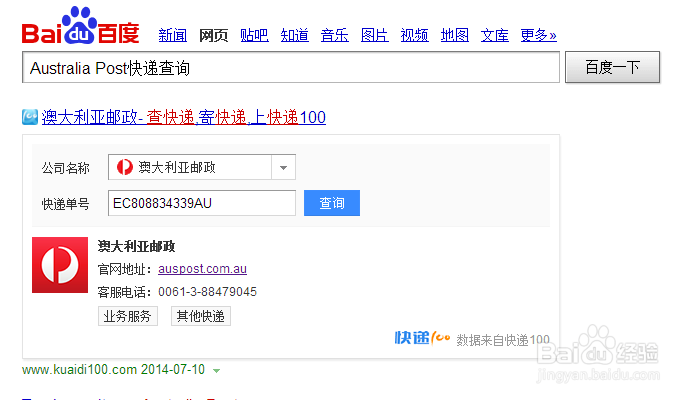The height and width of the screenshot is (400, 700).
Task: Open the 知道 tab
Action: click(294, 35)
